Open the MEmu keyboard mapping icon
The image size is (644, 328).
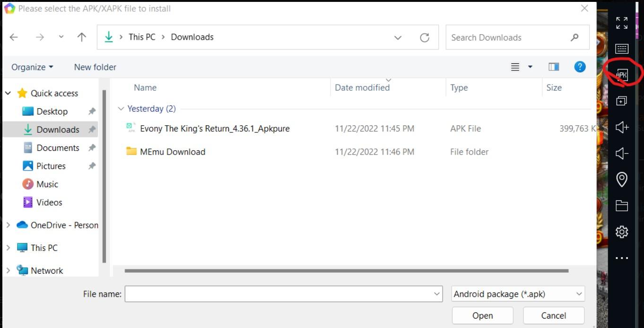coord(622,49)
